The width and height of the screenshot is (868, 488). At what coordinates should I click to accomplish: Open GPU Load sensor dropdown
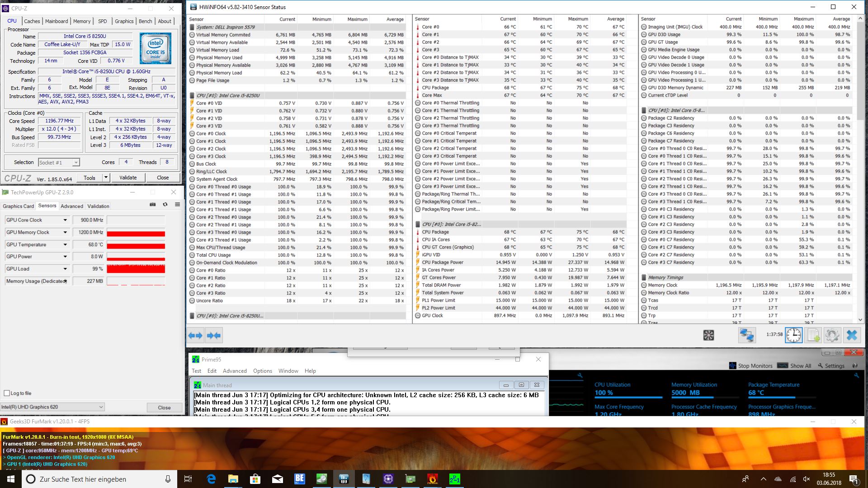click(65, 269)
